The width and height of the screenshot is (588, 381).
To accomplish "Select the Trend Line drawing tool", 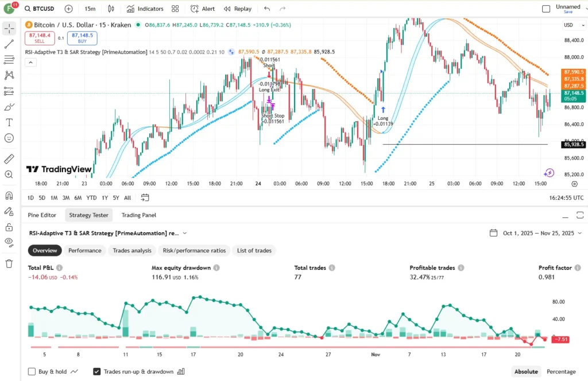I will coord(9,44).
